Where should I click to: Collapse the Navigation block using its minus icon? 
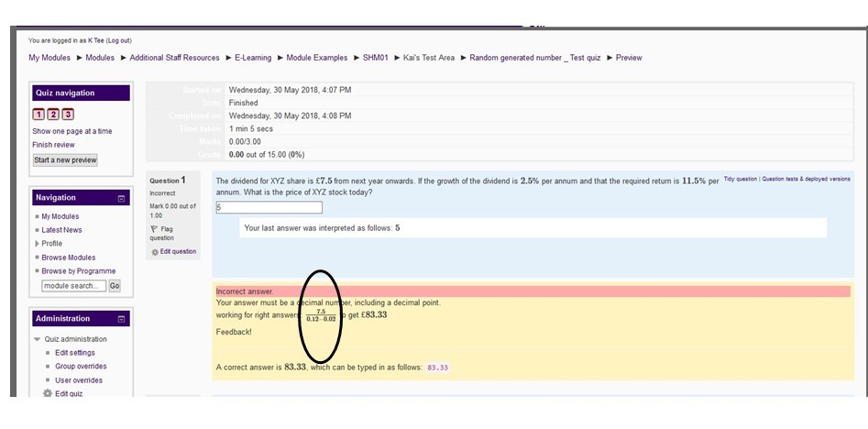coord(122,198)
